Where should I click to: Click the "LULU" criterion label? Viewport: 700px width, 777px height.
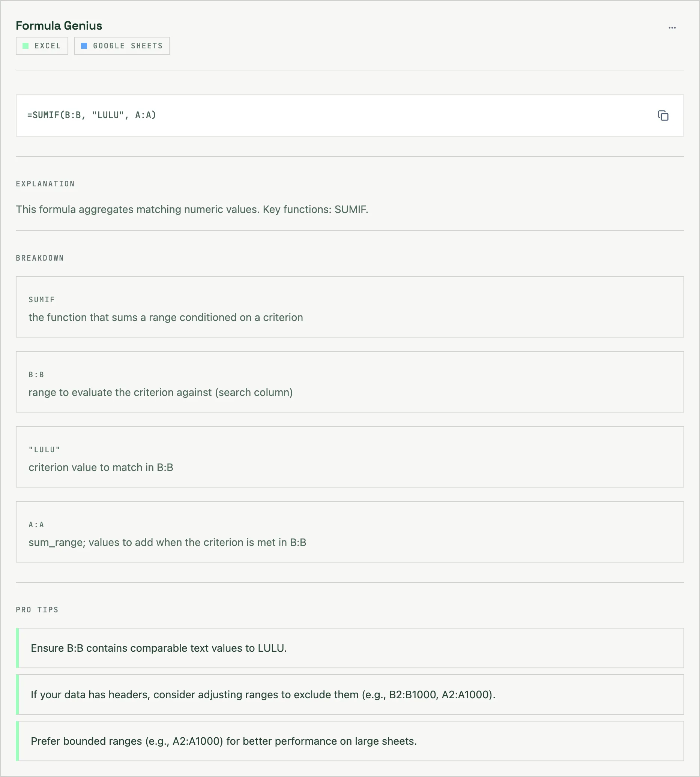click(45, 449)
